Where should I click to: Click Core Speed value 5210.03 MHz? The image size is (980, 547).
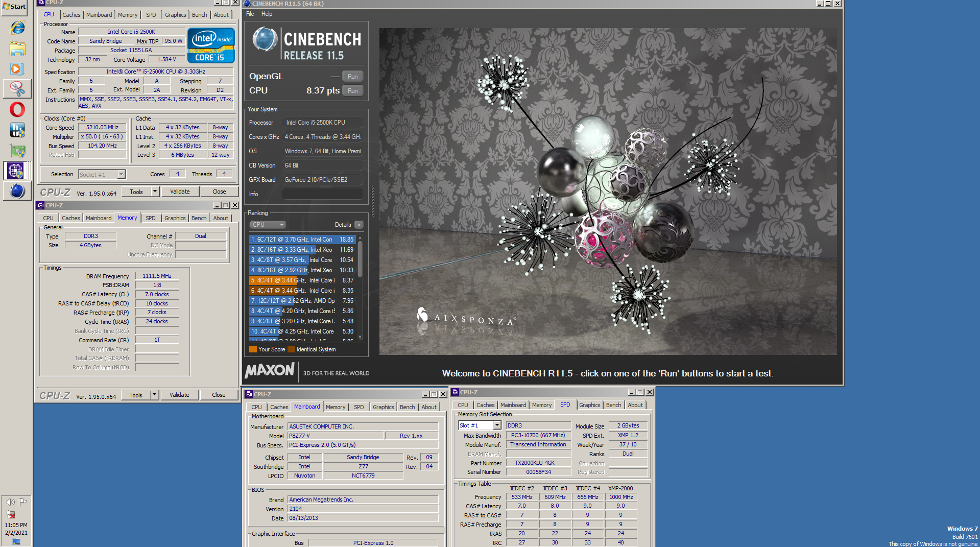tap(102, 128)
